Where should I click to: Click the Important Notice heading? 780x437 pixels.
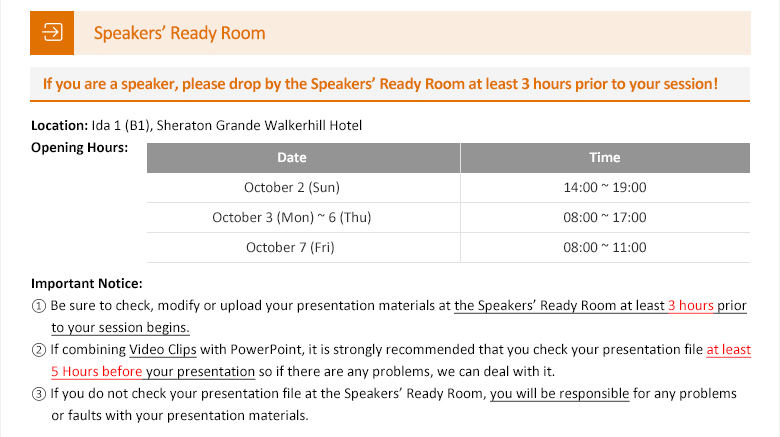(x=87, y=284)
